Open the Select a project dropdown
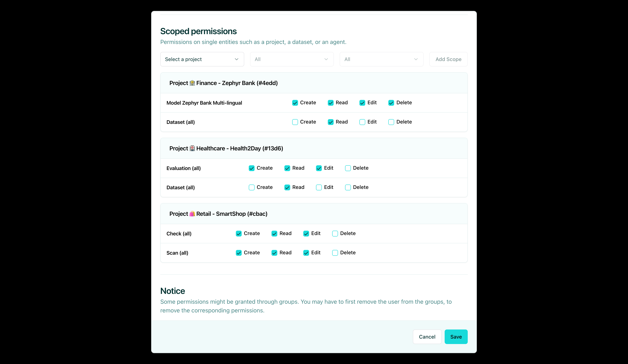 click(x=202, y=59)
